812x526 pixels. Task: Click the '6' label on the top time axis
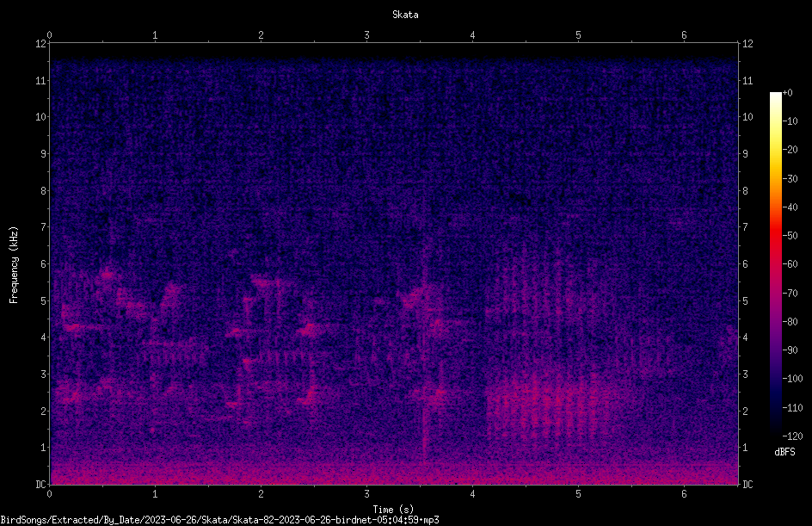click(684, 35)
